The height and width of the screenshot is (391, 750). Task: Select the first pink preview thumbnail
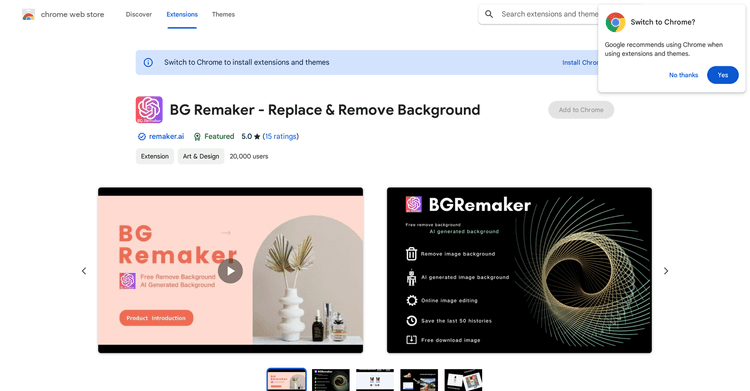tap(287, 380)
